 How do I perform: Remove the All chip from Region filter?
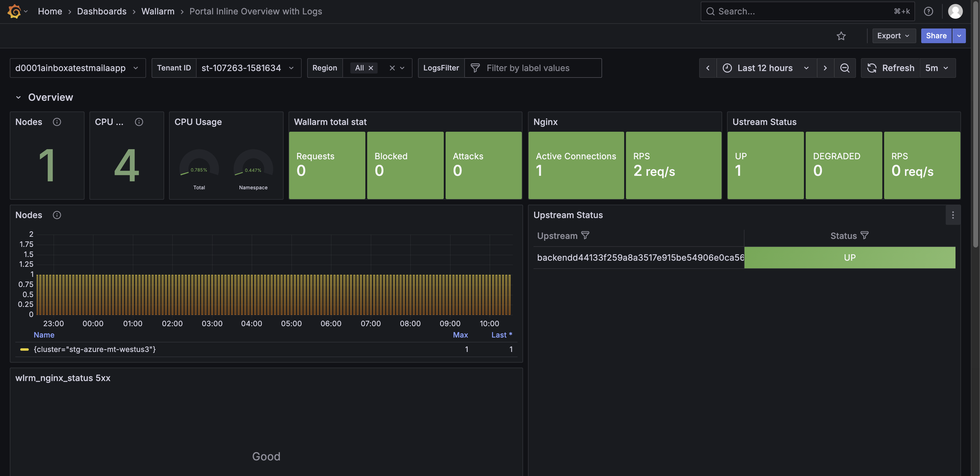click(x=371, y=68)
